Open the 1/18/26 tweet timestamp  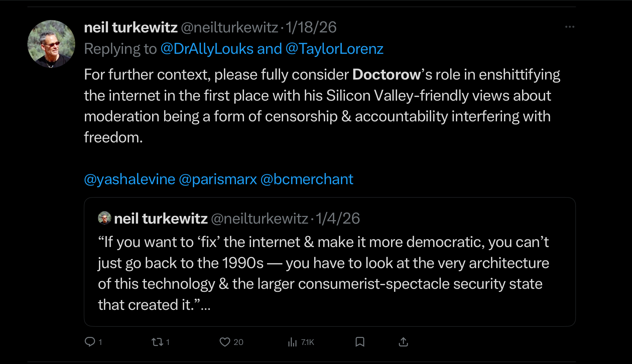click(311, 27)
